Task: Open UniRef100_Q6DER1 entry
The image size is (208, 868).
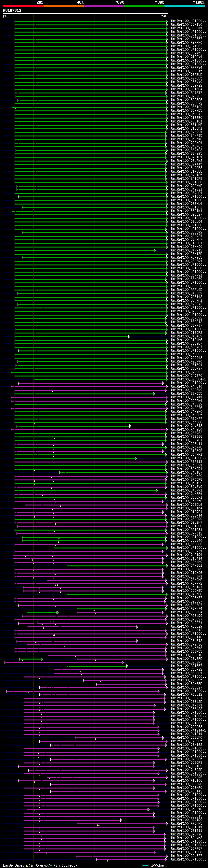Action: (187, 261)
